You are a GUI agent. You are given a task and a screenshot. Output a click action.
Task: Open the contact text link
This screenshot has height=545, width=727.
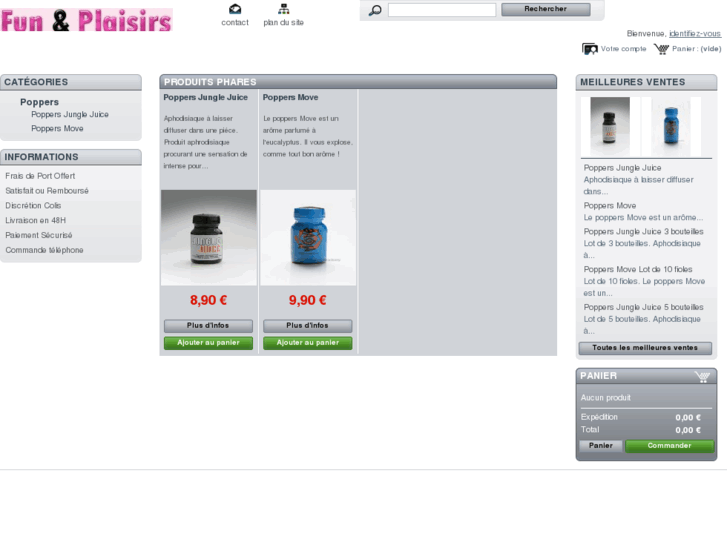pos(235,22)
